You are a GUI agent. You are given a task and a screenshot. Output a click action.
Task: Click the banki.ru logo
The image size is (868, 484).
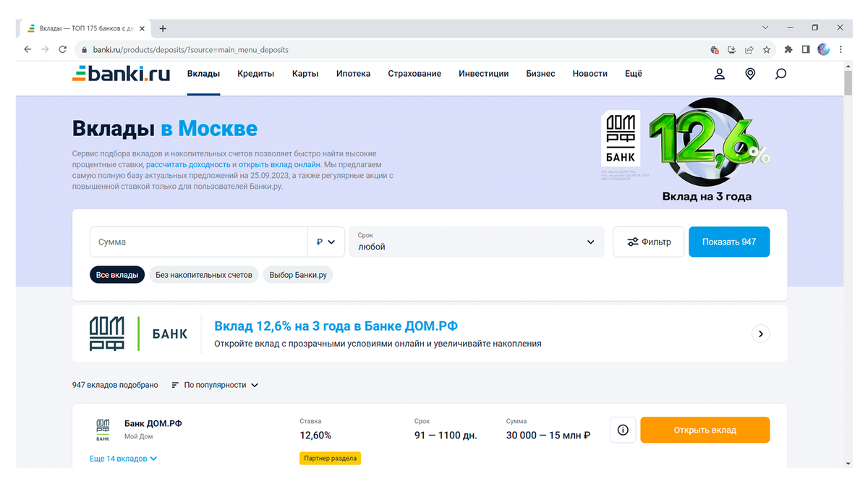pyautogui.click(x=121, y=73)
